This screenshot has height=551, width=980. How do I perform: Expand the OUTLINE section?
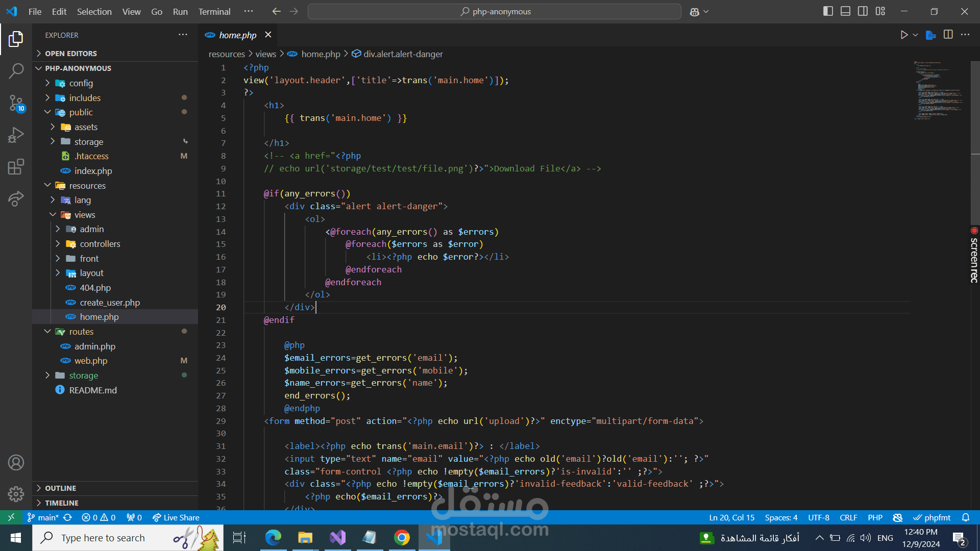(60, 488)
